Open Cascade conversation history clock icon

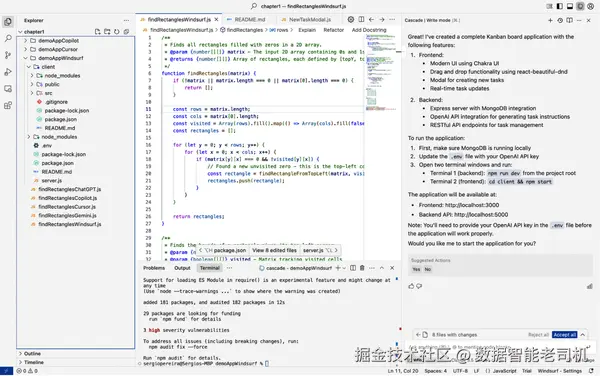click(560, 20)
